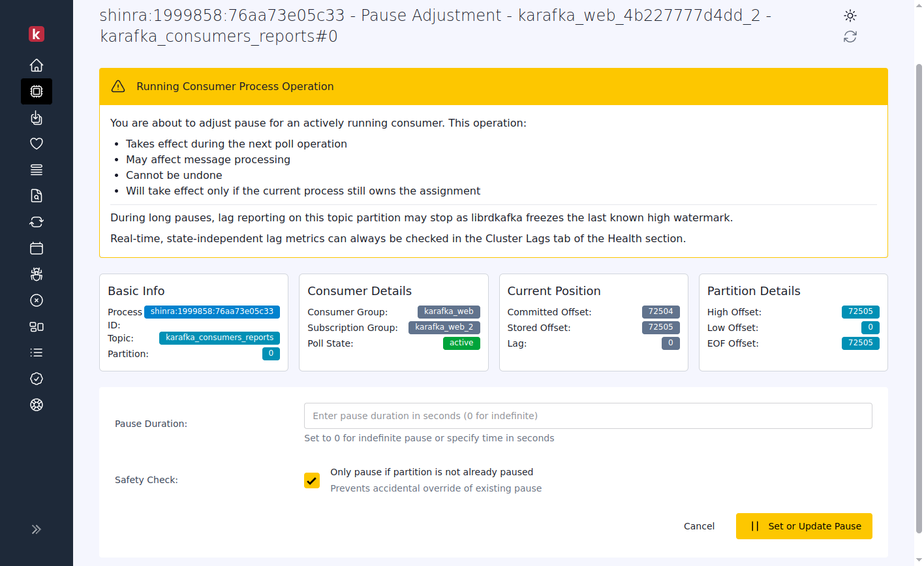
Task: Click the process ID shinra:1999858 badge
Action: (211, 311)
